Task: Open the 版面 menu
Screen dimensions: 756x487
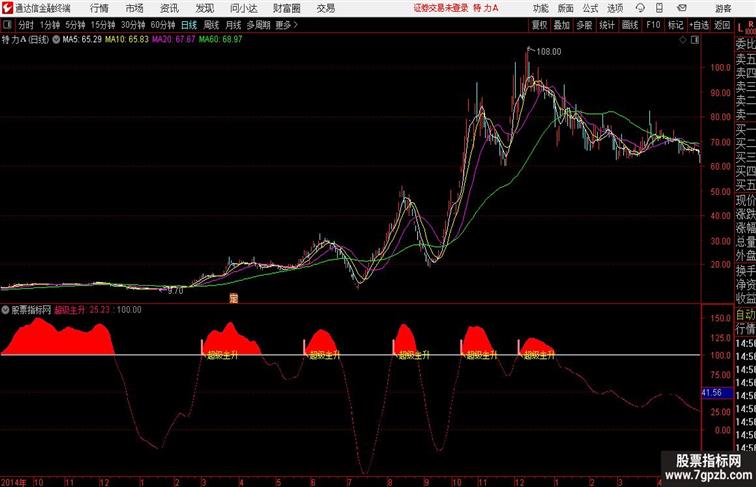Action: pos(566,8)
